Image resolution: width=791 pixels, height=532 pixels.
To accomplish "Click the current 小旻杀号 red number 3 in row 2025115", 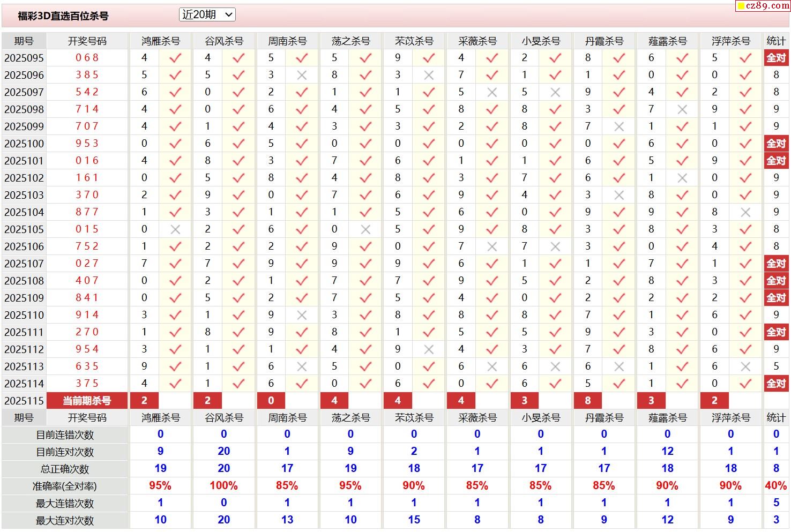I will pyautogui.click(x=525, y=401).
